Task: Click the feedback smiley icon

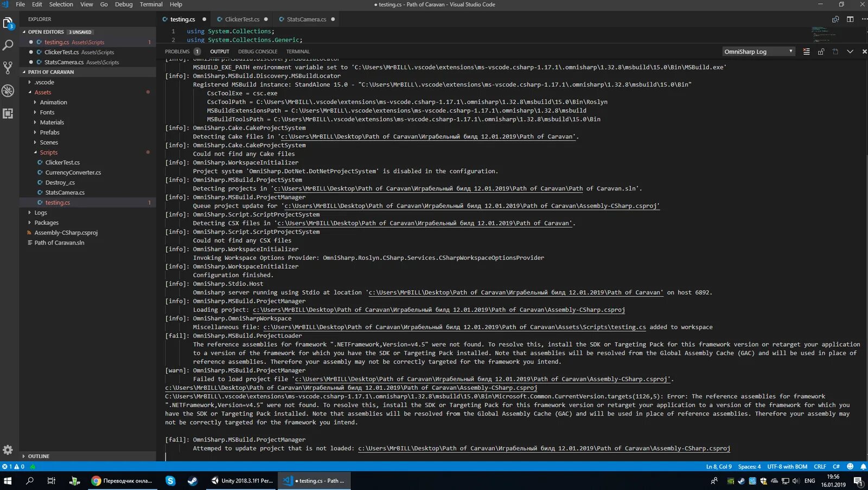Action: (x=850, y=467)
